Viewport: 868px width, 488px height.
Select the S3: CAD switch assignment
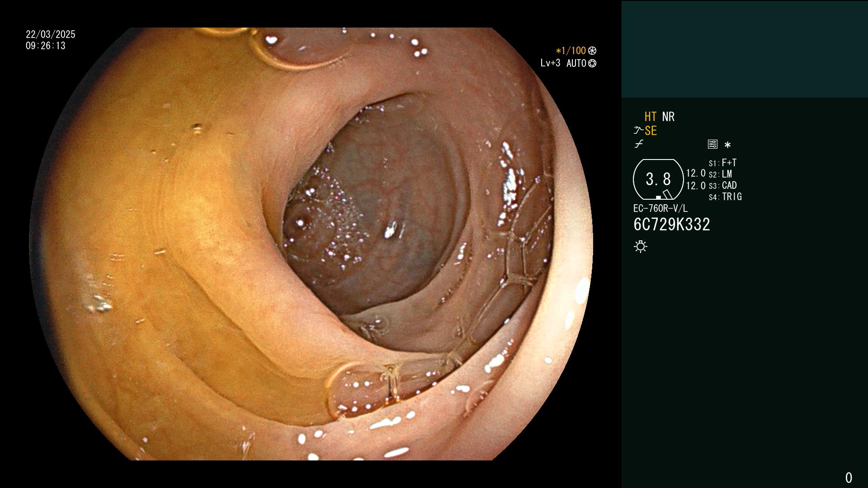click(722, 185)
